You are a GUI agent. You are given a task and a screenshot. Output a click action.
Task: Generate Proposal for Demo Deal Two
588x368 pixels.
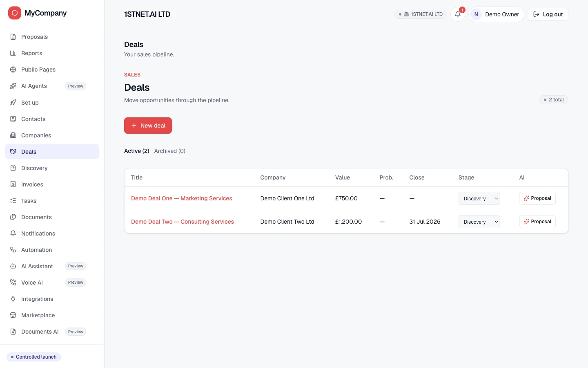click(537, 222)
